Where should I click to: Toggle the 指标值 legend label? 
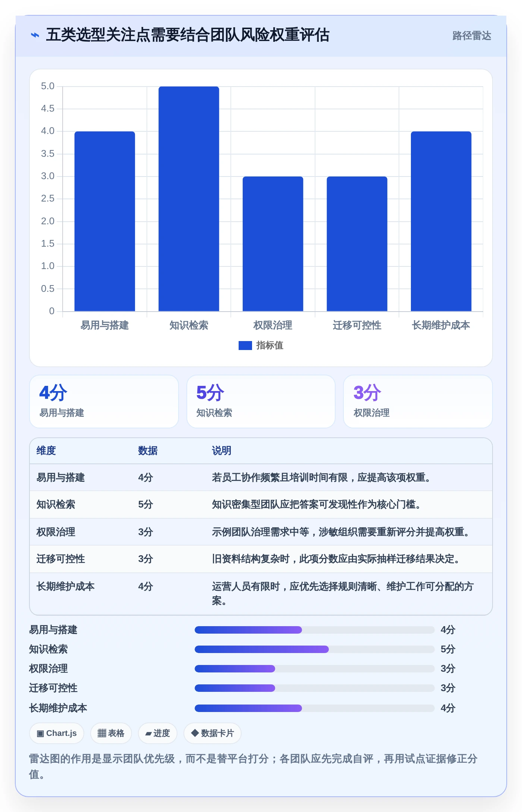pyautogui.click(x=270, y=346)
